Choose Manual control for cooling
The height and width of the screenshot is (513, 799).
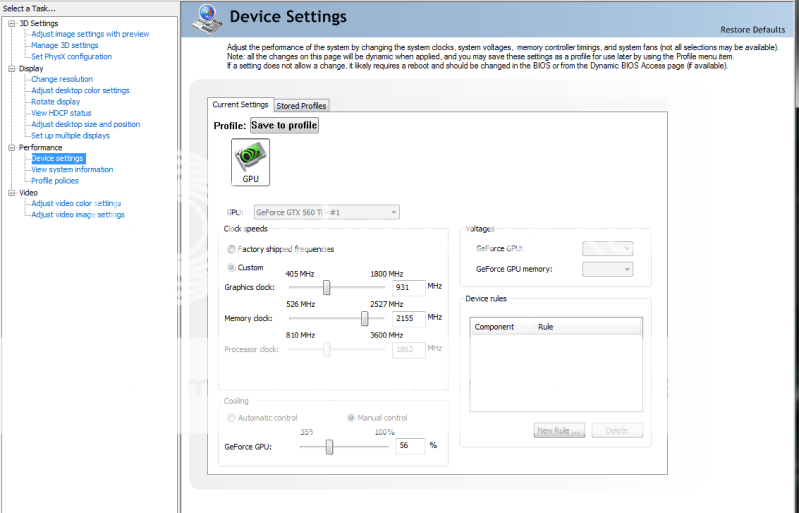pos(351,417)
